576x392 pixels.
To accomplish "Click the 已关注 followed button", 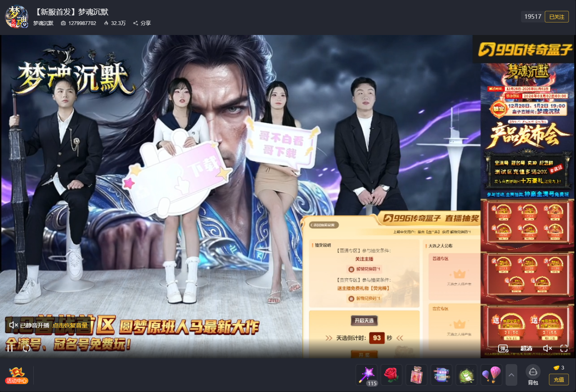I will click(557, 17).
